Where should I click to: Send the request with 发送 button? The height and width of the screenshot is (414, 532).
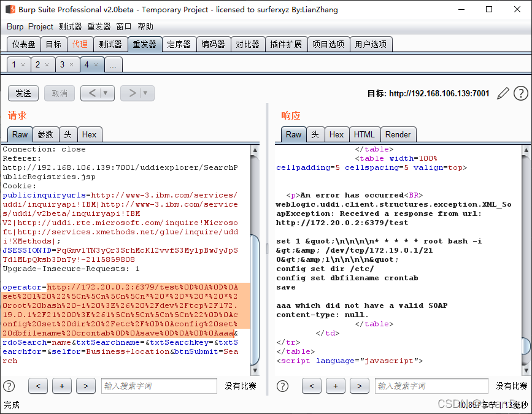coord(23,93)
